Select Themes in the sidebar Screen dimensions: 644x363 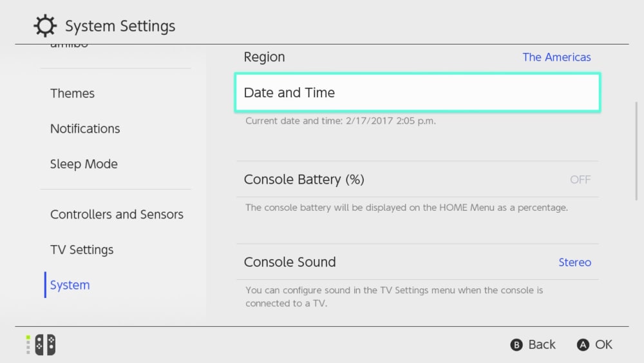tap(72, 93)
